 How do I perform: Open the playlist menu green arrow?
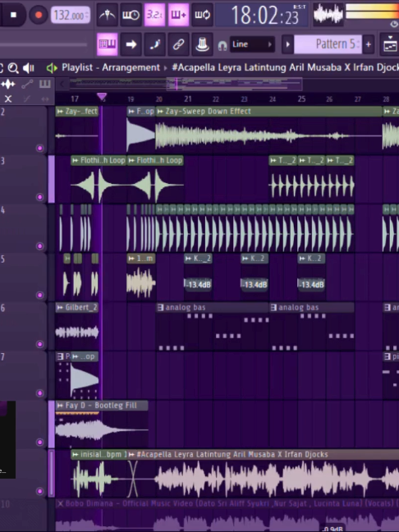click(x=52, y=68)
